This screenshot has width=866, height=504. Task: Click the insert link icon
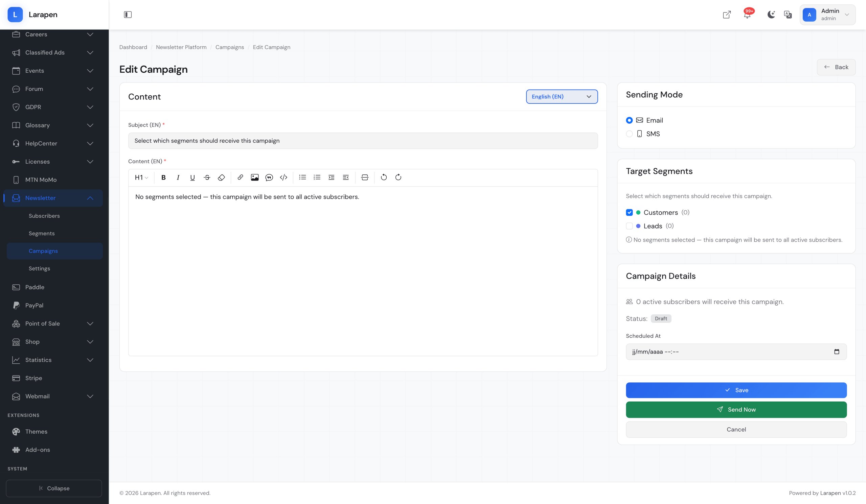point(240,177)
